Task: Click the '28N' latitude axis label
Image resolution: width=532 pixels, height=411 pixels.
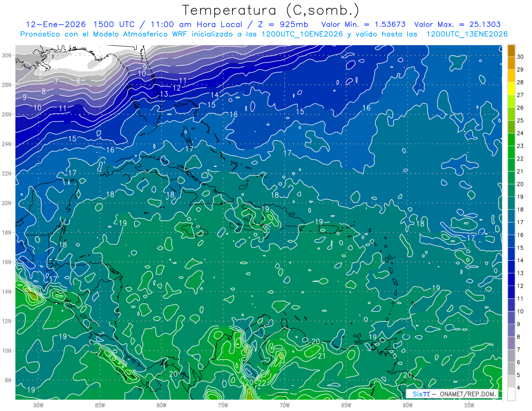Action: (7, 85)
